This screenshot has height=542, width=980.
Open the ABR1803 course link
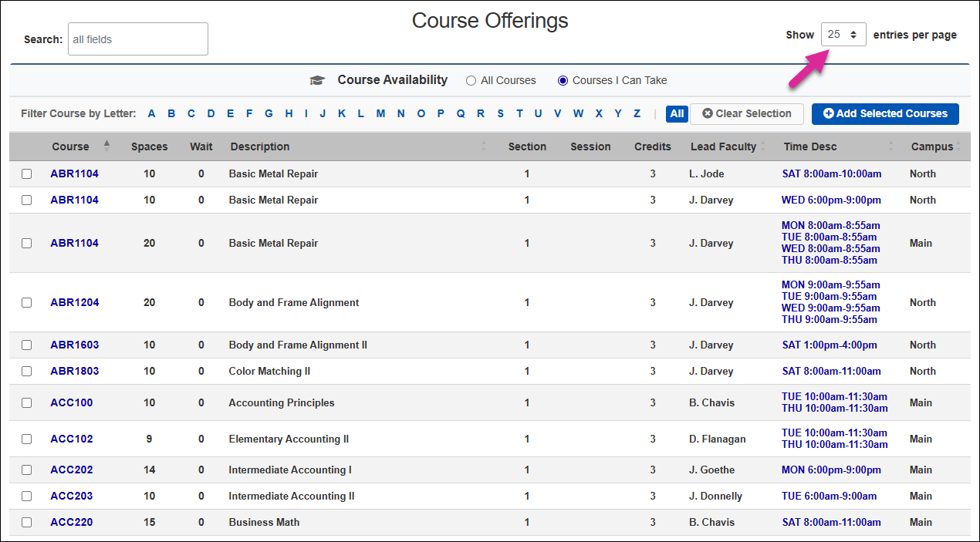[75, 371]
